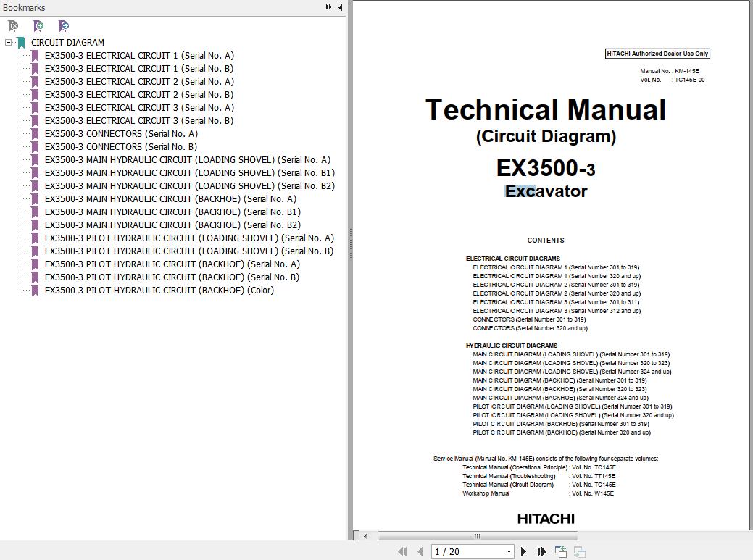Open PILOT HYDRAULIC CIRCUIT (LOADING SHOVEL) Serial B
Image resolution: width=753 pixels, height=560 pixels.
coord(188,251)
